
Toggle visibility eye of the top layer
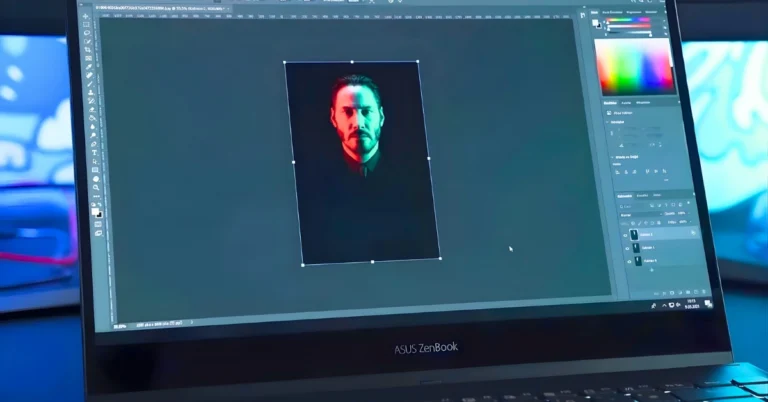(627, 235)
